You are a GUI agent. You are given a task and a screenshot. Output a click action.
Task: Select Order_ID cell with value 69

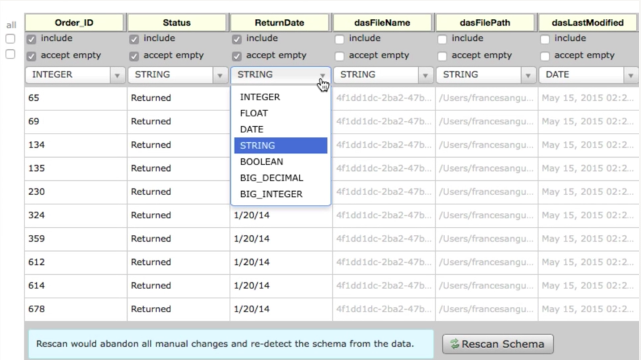click(x=76, y=121)
